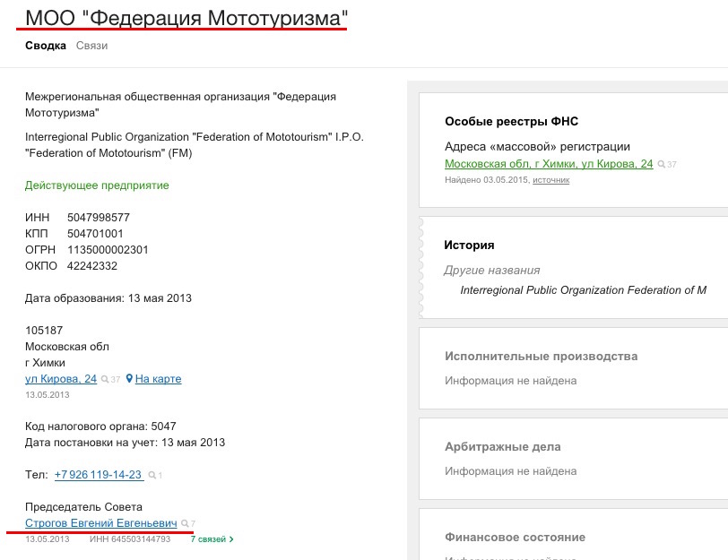This screenshot has height=560, width=728.
Task: Click the Действующее предприятие status text
Action: [97, 185]
